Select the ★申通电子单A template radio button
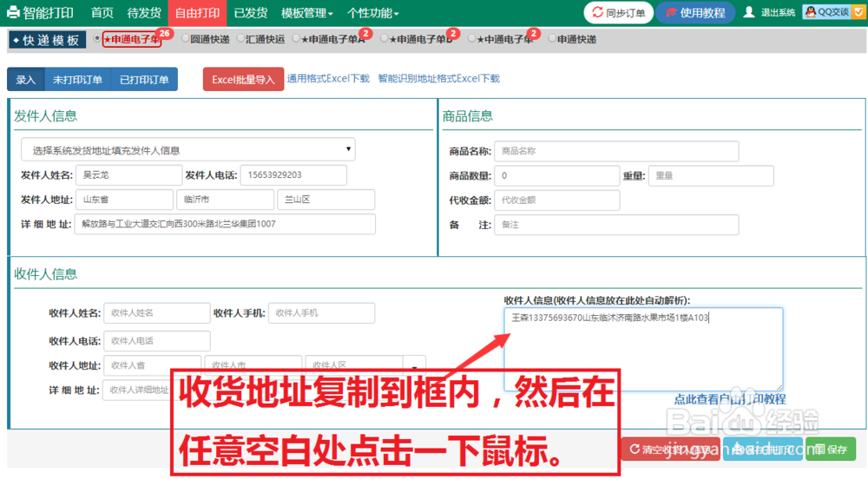Image resolution: width=868 pixels, height=479 pixels. tap(296, 38)
